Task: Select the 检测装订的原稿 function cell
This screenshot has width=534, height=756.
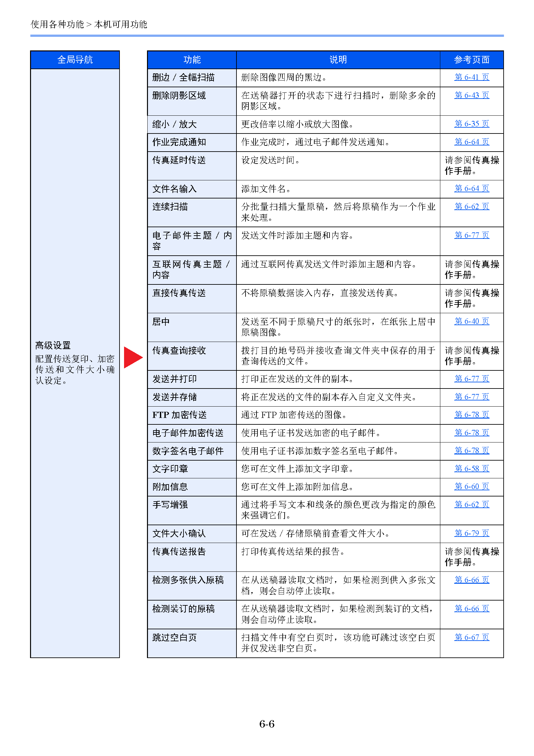Action: pos(192,614)
